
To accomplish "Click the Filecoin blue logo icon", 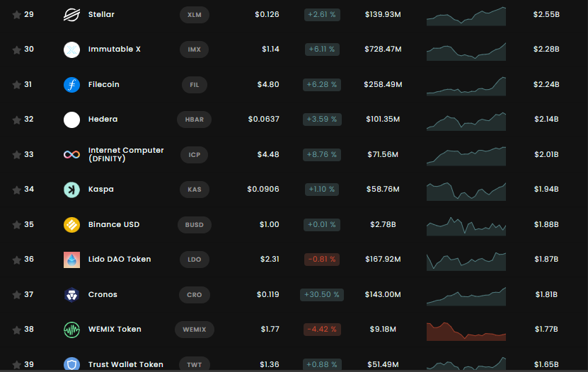I will click(71, 85).
